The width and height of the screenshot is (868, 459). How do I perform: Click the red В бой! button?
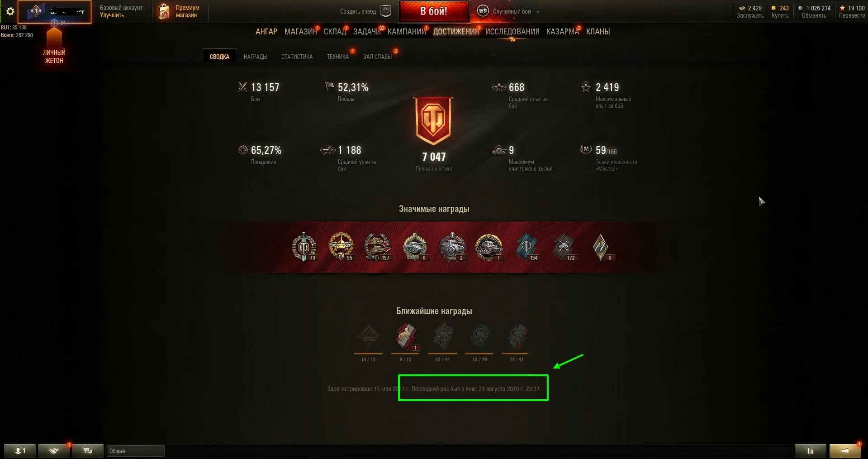(434, 11)
